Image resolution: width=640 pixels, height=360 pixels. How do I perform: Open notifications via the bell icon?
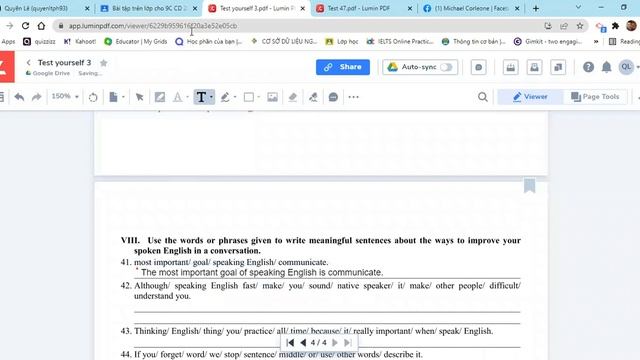[x=607, y=67]
